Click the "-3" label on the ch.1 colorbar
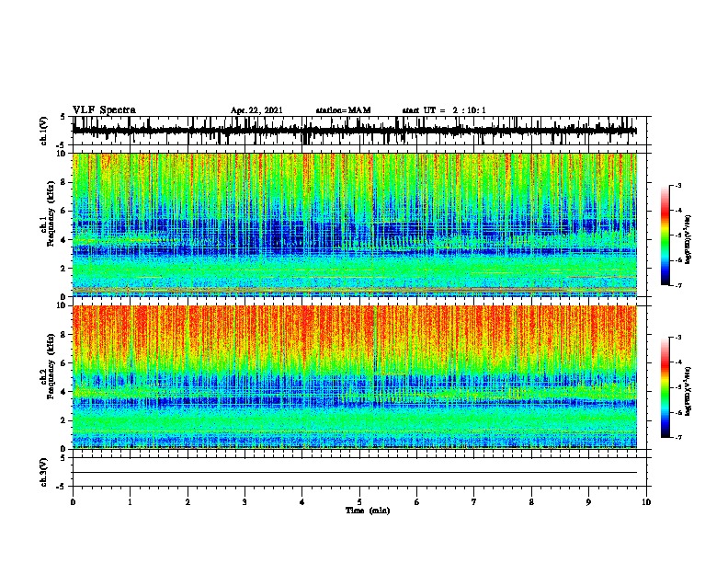 (x=678, y=186)
